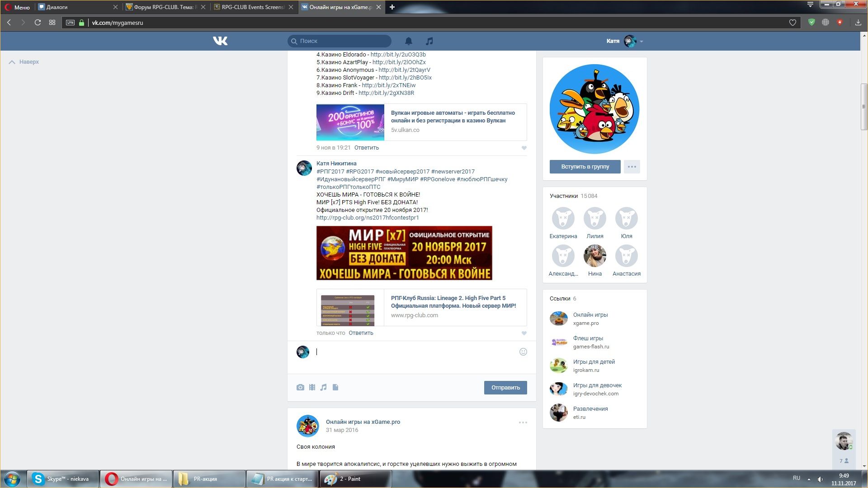Viewport: 868px width, 488px height.
Task: Click the VK logo home icon
Action: click(220, 41)
